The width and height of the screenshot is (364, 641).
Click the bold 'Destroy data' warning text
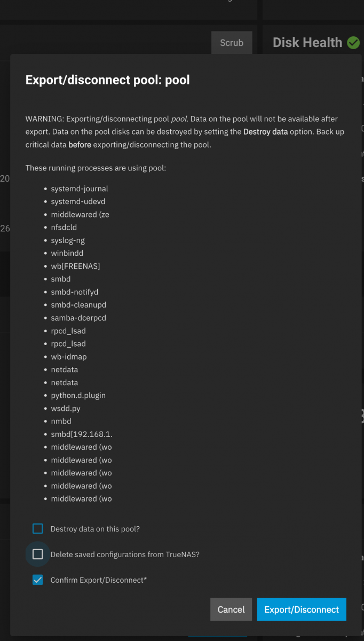click(265, 131)
